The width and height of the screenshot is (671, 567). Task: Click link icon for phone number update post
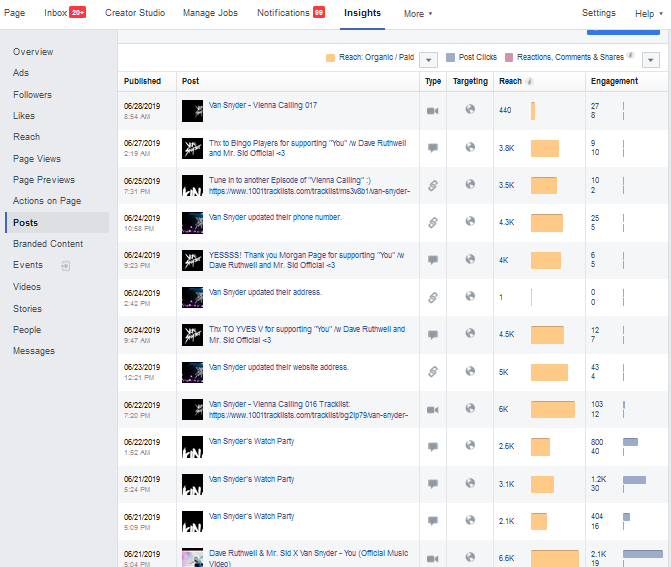point(433,223)
